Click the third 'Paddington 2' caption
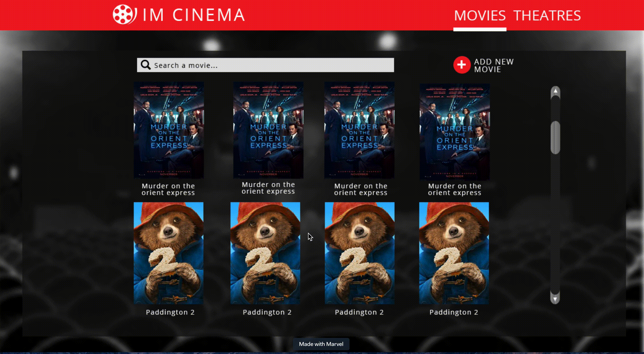Viewport: 644px width, 354px height. point(359,312)
